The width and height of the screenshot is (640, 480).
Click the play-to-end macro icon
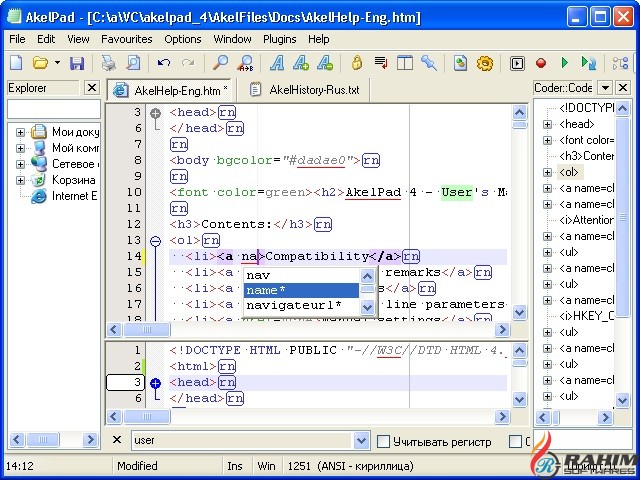589,63
